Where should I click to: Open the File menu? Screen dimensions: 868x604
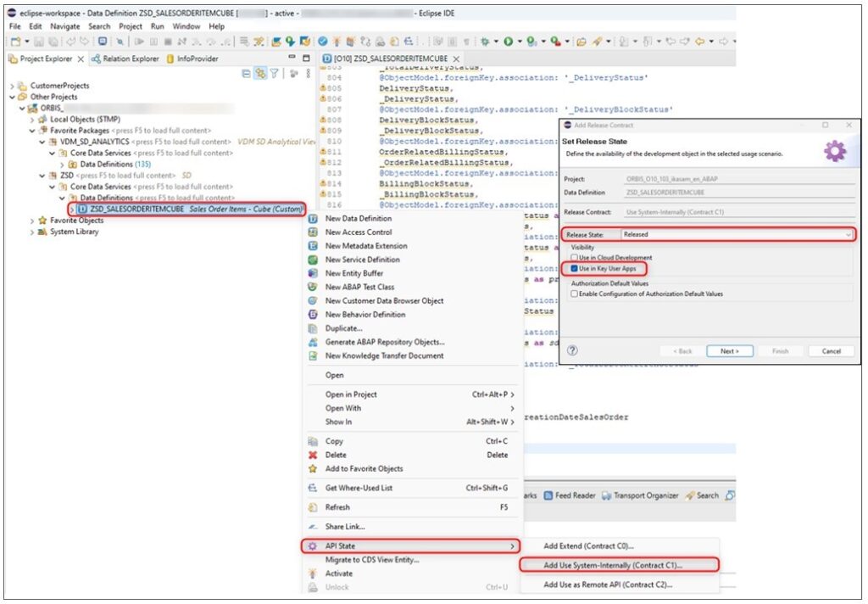click(15, 26)
